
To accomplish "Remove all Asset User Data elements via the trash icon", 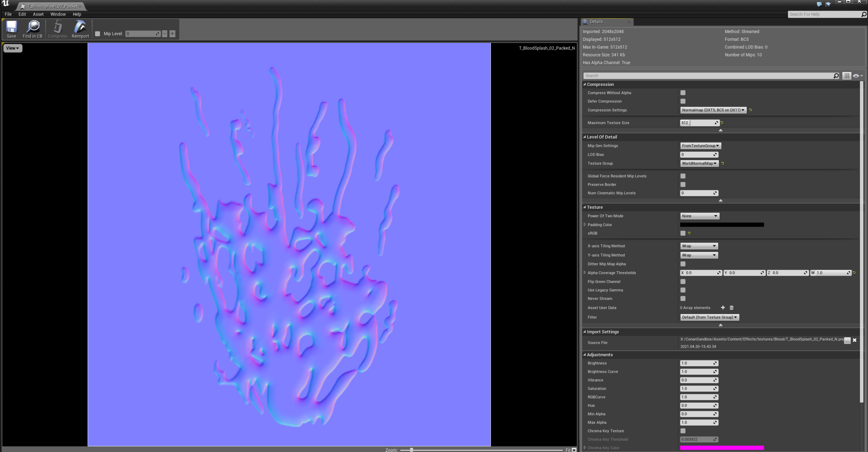I will [x=731, y=307].
